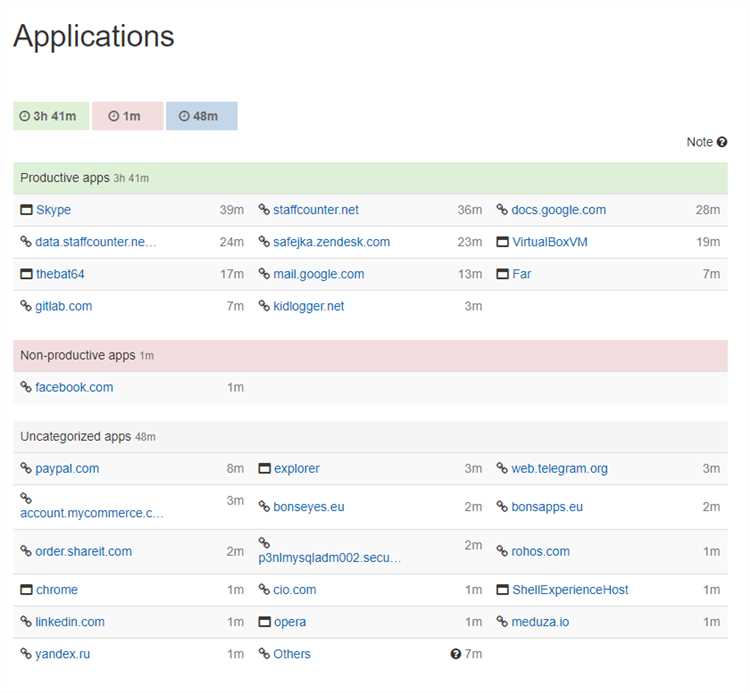
Task: Open the explorer application entry
Action: [297, 469]
